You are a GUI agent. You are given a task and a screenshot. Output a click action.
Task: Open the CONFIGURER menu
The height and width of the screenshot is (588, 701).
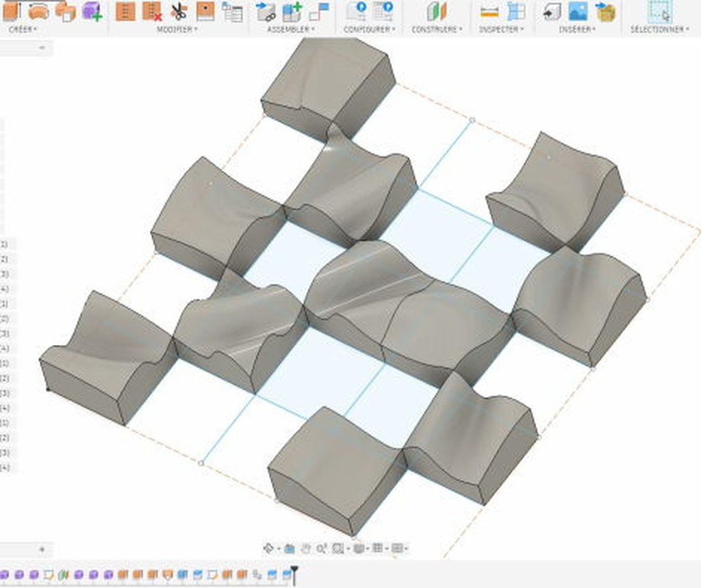[369, 29]
